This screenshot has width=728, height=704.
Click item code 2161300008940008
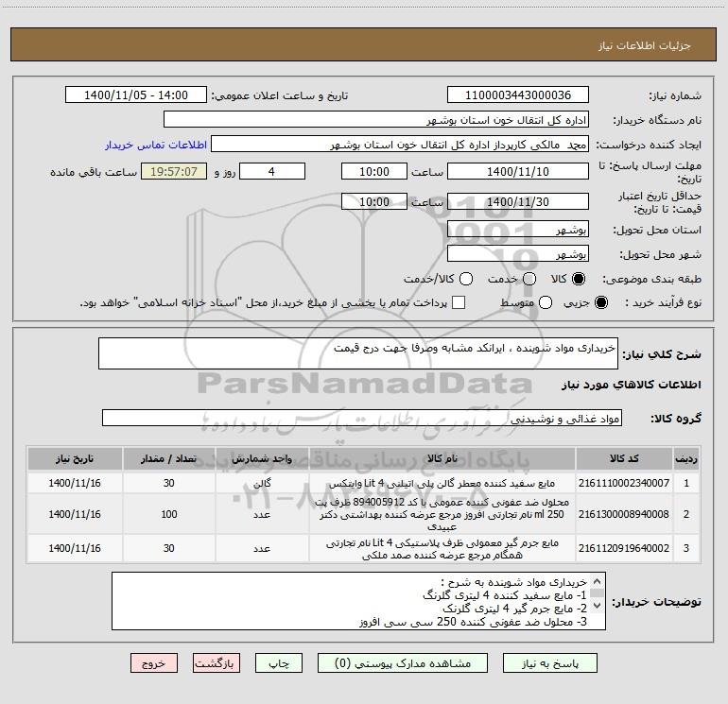pos(624,514)
